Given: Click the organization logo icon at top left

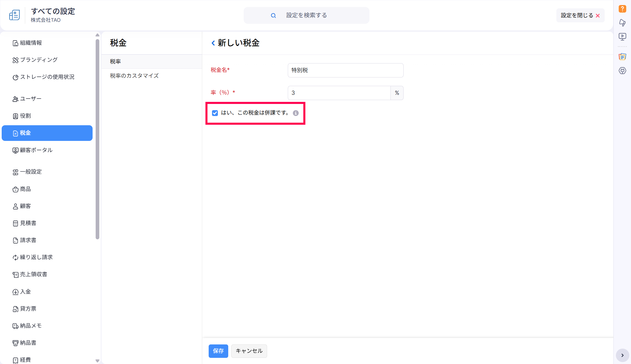Looking at the screenshot, I should [15, 15].
